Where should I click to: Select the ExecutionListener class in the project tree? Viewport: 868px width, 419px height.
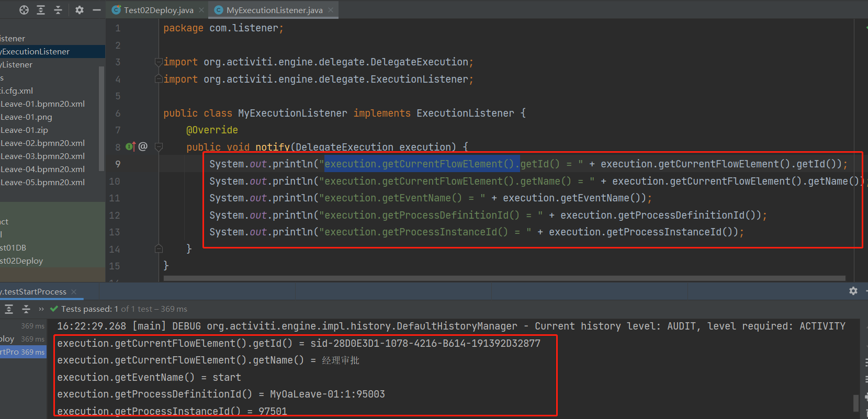[52, 51]
